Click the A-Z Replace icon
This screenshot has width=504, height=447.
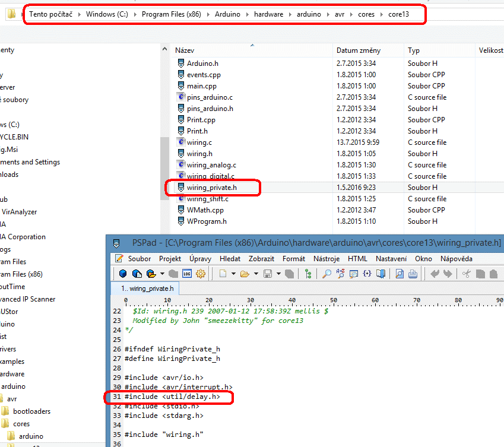tap(340, 274)
